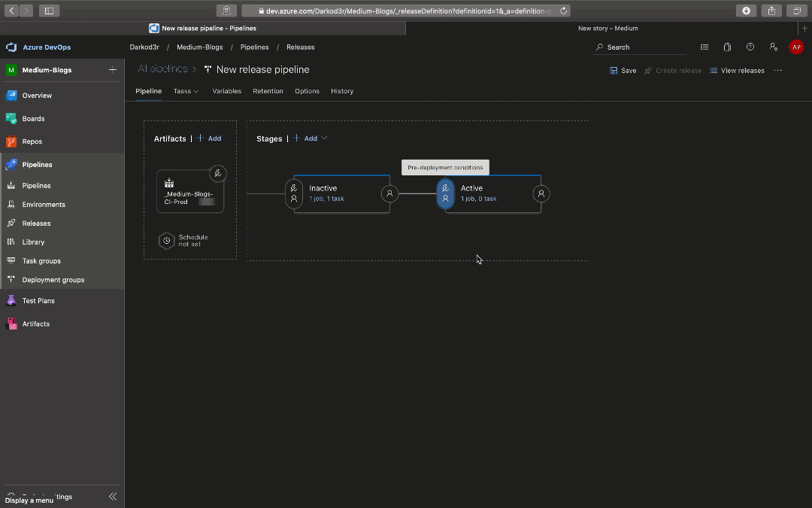This screenshot has height=508, width=812.
Task: Open Safari share button
Action: (771, 11)
